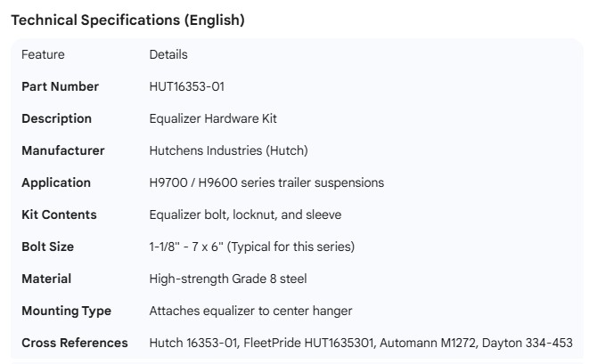Click the Attaches equalizer to center hanger text
Viewport: 589px width, 364px height.
click(x=250, y=311)
